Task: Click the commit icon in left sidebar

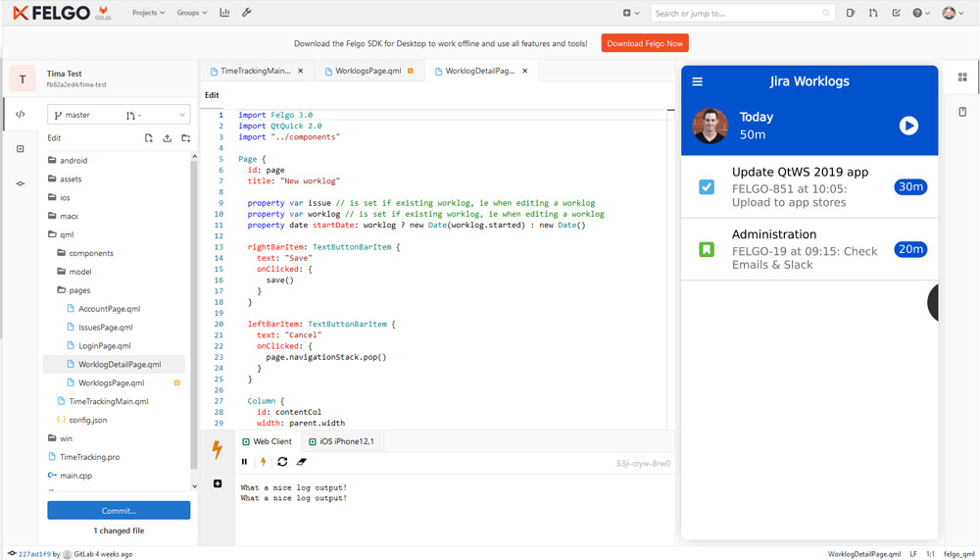Action: pos(21,183)
